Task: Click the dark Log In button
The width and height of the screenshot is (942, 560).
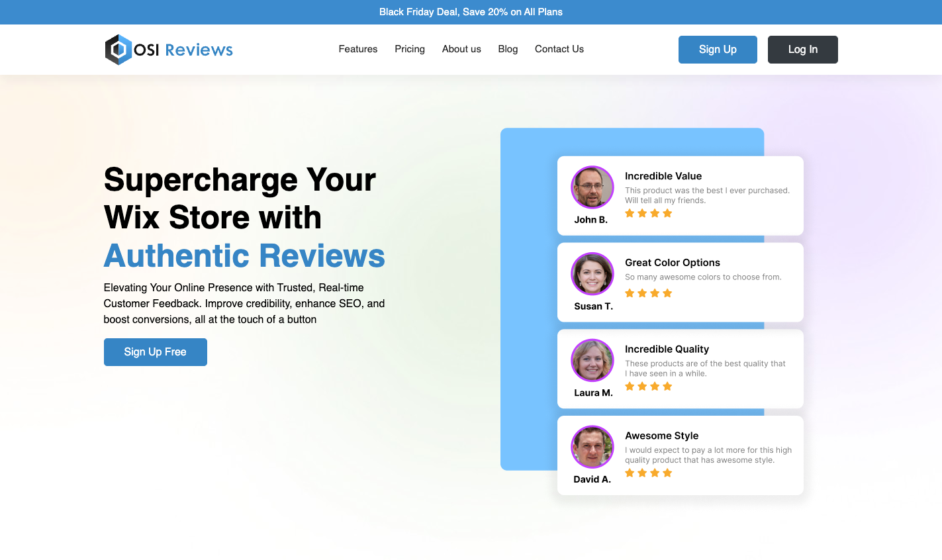Action: pyautogui.click(x=803, y=50)
